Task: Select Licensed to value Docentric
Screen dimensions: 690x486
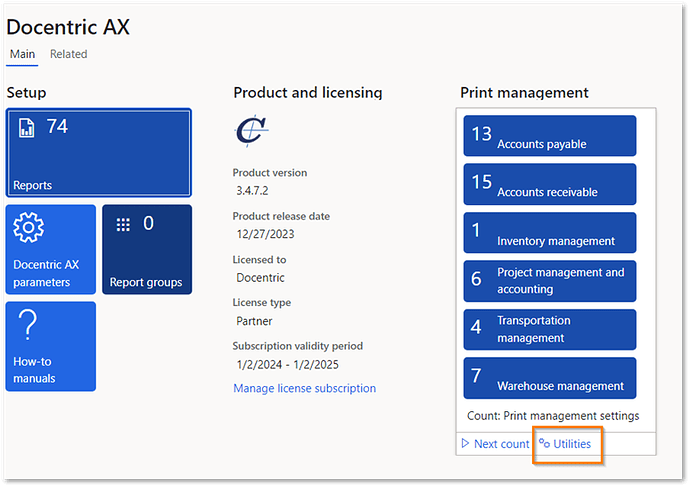Action: (261, 278)
